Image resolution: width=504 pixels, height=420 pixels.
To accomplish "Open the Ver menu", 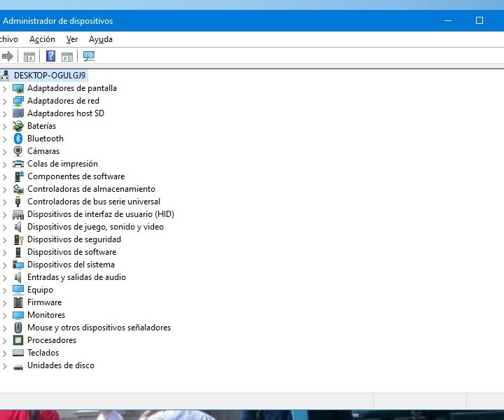I will [x=72, y=39].
